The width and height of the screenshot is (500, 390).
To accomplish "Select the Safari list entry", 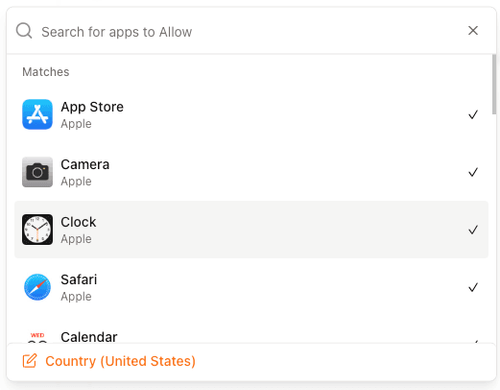I will (251, 287).
